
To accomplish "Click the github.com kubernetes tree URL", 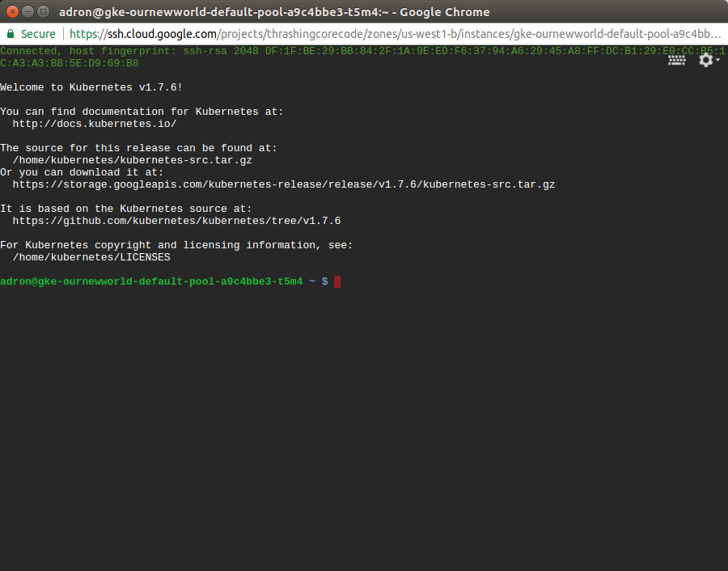I will tap(176, 221).
